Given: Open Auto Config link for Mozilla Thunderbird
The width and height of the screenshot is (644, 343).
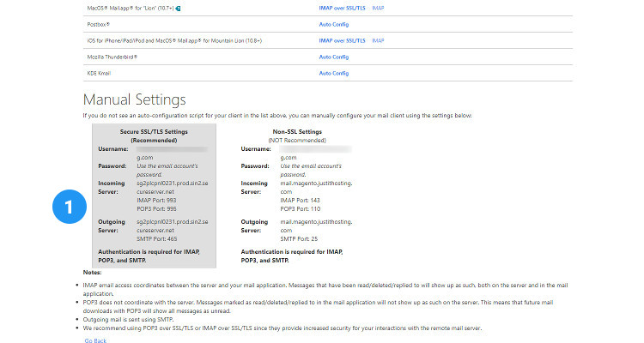Looking at the screenshot, I should [x=333, y=57].
